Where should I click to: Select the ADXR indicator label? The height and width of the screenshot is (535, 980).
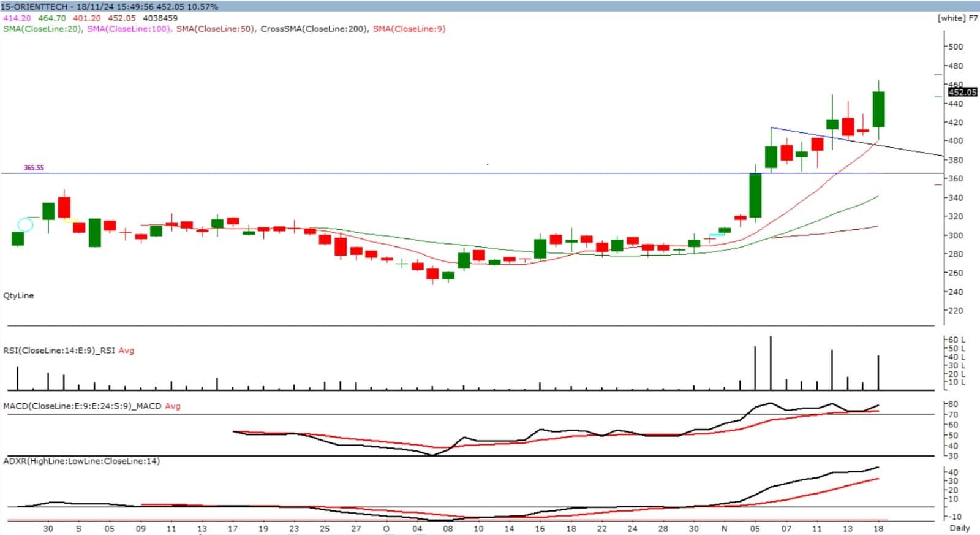click(81, 461)
